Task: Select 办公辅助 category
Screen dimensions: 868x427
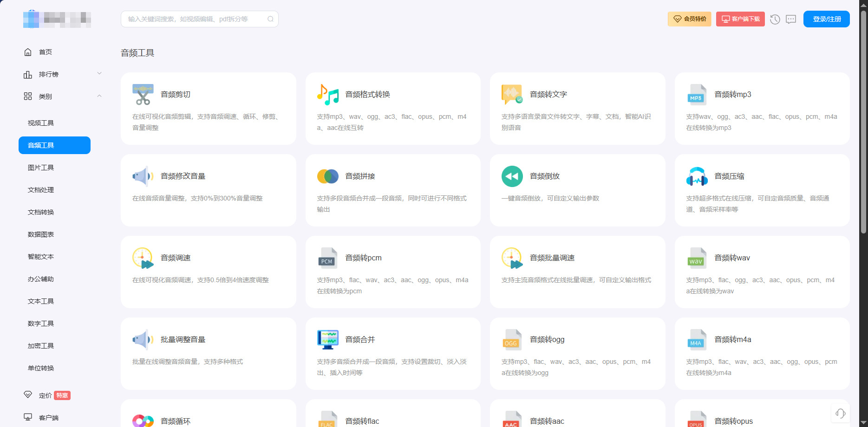Action: pos(41,279)
